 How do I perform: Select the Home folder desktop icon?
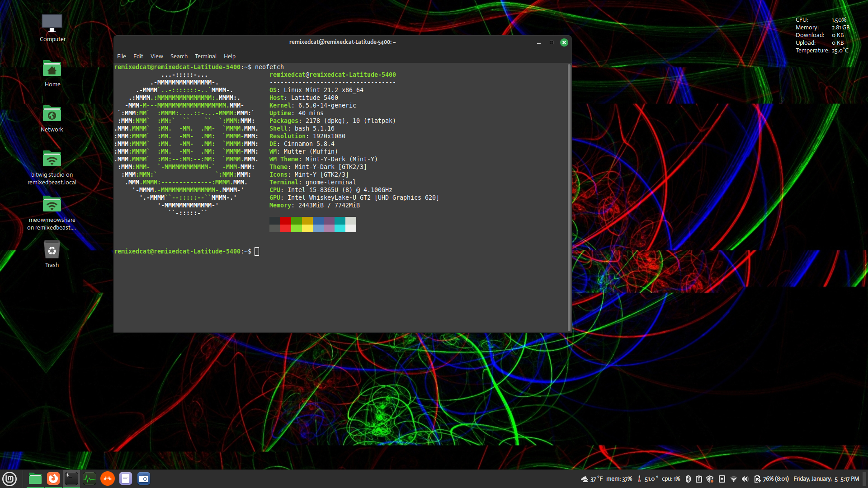52,74
